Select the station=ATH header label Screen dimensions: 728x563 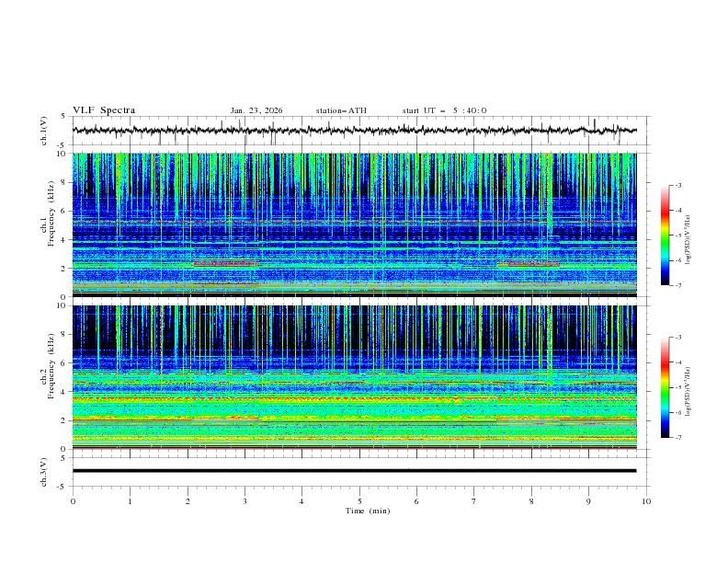click(x=341, y=110)
